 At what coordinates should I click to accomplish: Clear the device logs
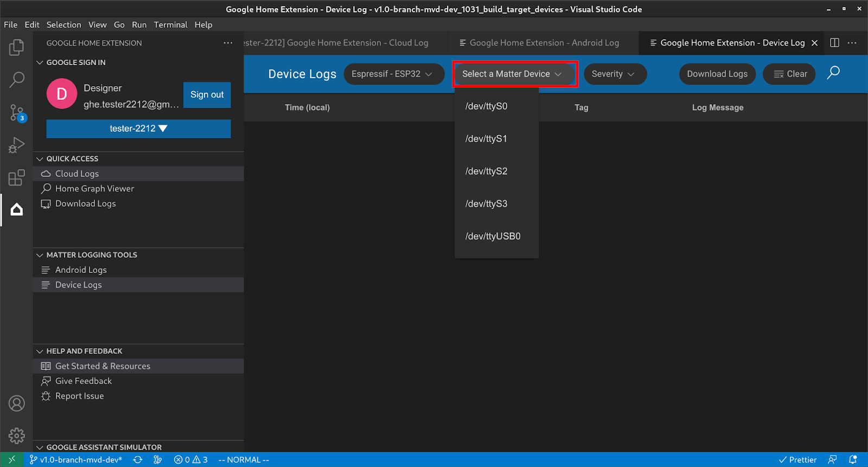click(789, 74)
